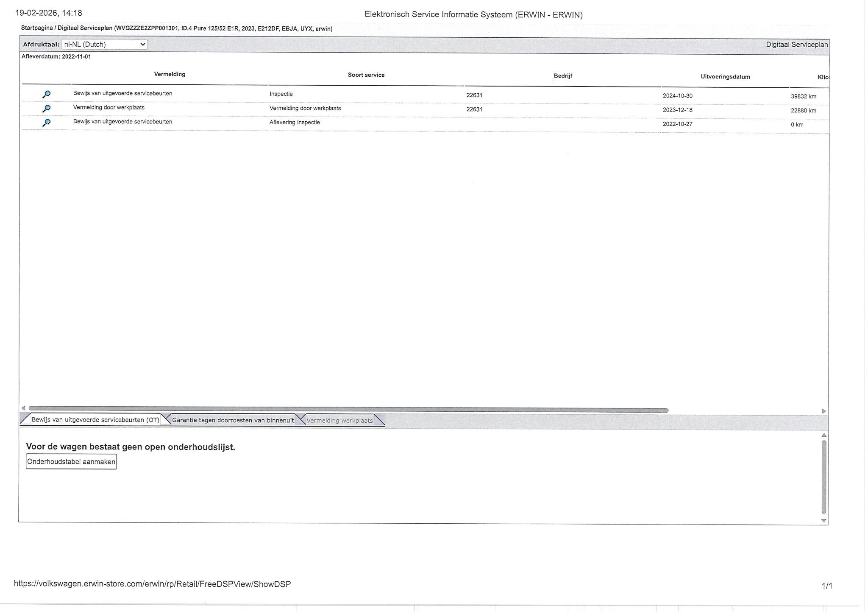This screenshot has height=614, width=868.
Task: Select Bewijs van uitgevoerde servicebeurten (OT) tab
Action: click(x=95, y=420)
